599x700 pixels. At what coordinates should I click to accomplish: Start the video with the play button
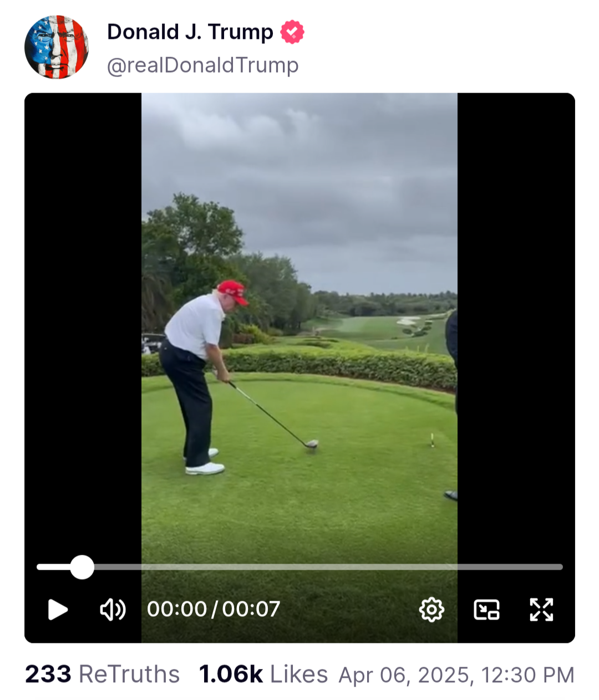coord(58,609)
